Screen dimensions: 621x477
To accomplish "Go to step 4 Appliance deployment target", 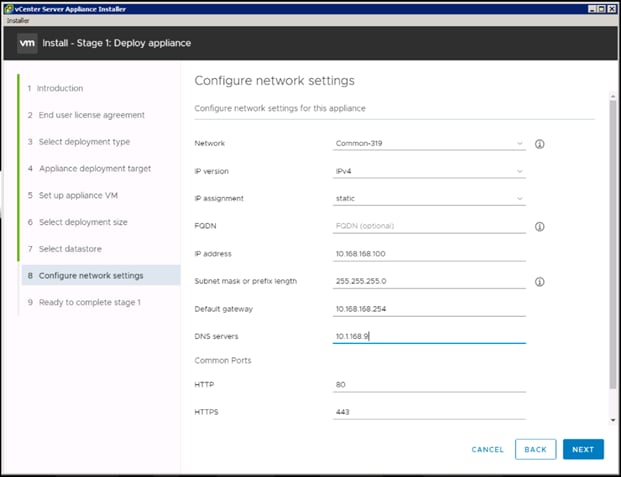I will (x=90, y=169).
